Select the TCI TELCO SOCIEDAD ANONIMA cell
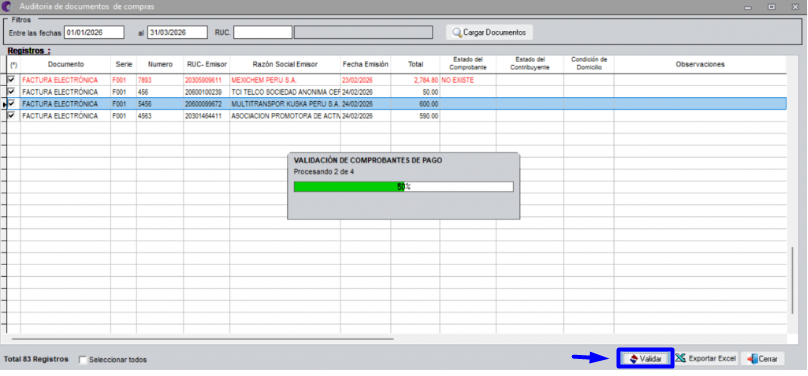808x376 pixels. pyautogui.click(x=285, y=92)
